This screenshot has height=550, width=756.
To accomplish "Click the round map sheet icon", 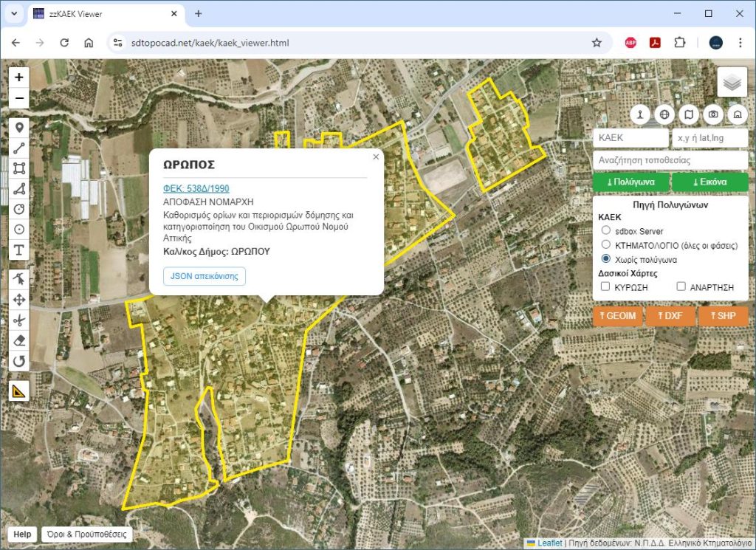I will point(689,114).
